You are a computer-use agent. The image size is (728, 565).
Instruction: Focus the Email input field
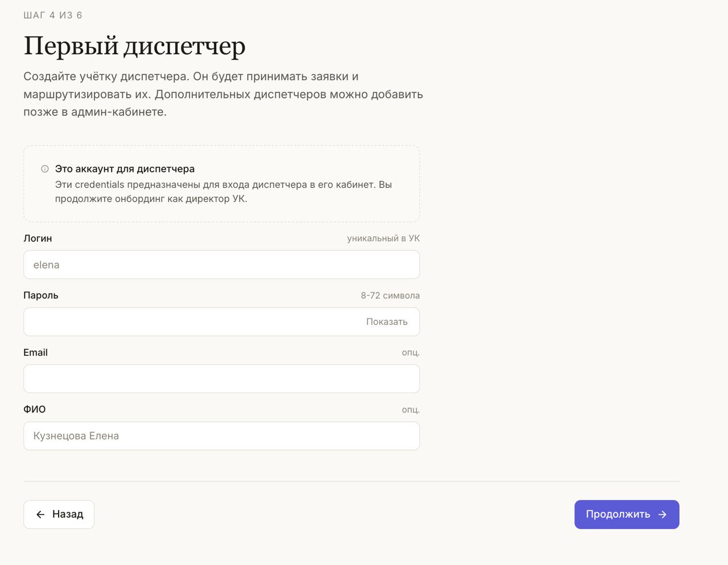(222, 378)
